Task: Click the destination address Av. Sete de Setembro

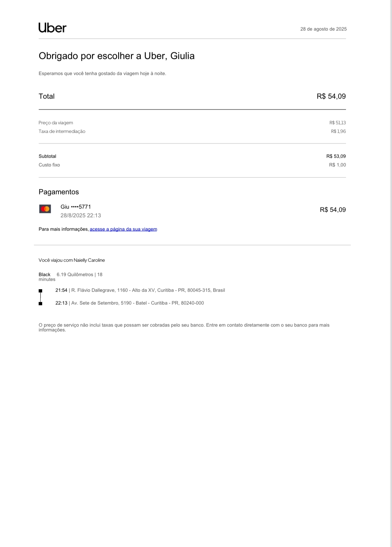Action: [137, 303]
